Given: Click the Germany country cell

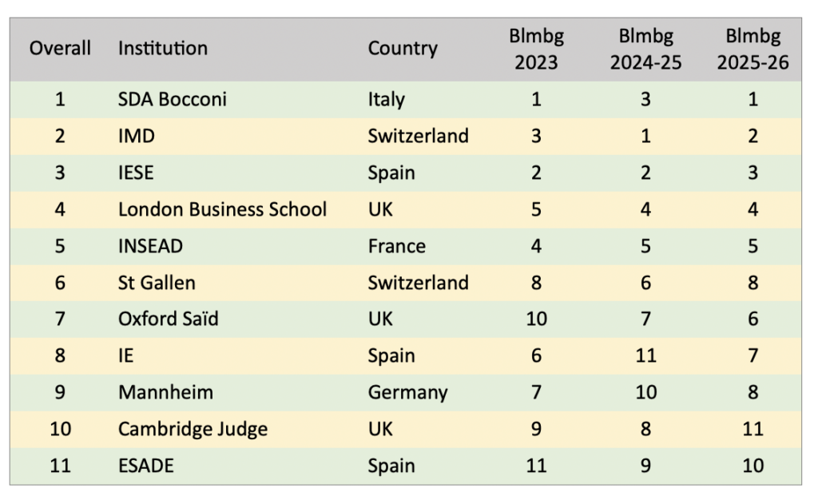Looking at the screenshot, I should (407, 392).
